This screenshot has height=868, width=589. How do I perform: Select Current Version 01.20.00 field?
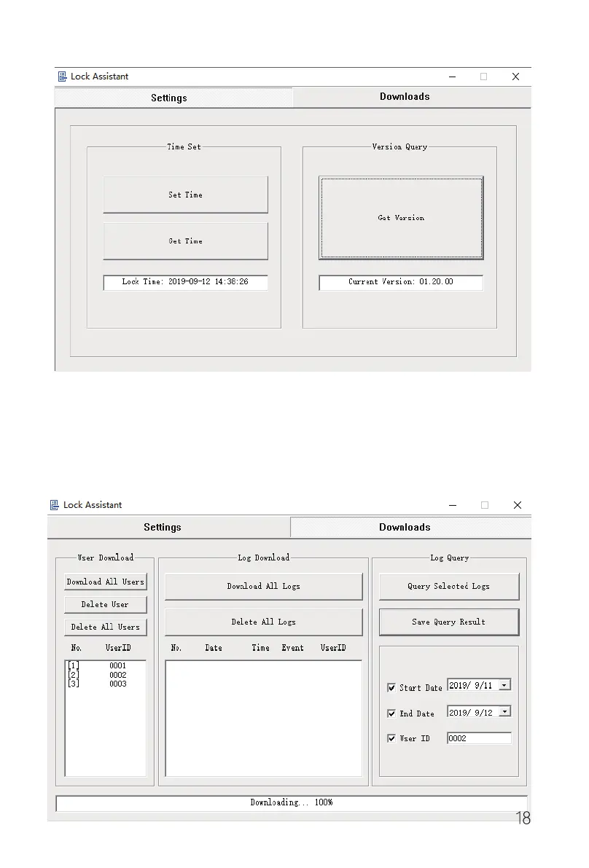401,282
